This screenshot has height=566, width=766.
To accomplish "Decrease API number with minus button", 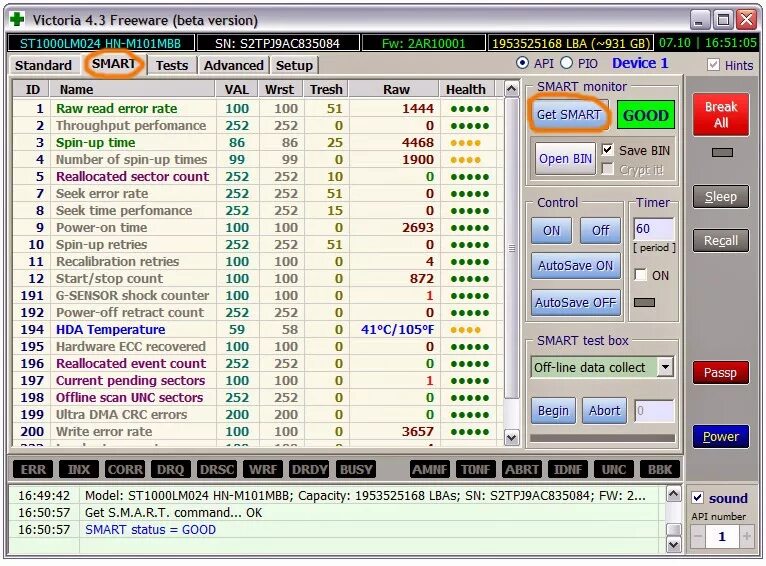I will 698,536.
